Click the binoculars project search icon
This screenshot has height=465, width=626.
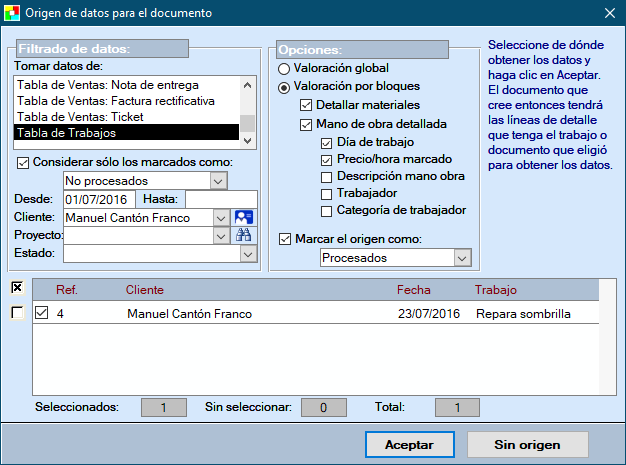244,236
